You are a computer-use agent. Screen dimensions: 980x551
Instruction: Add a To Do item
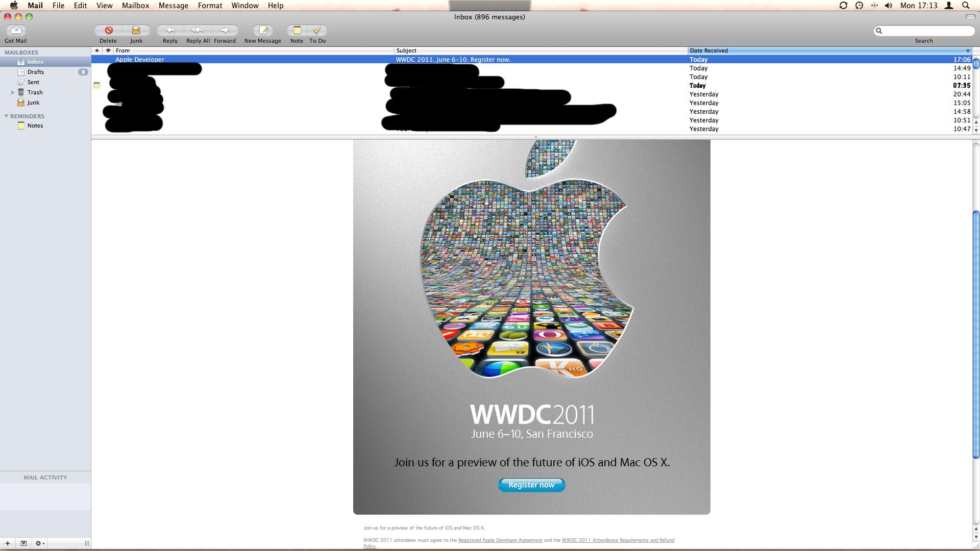(x=317, y=31)
